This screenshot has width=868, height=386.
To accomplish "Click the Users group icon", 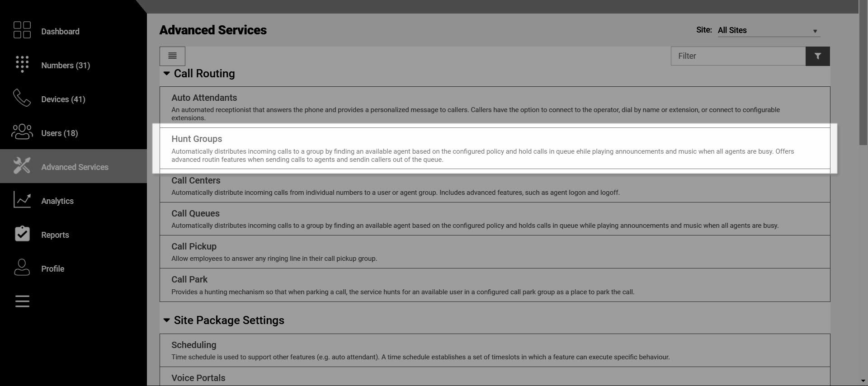I will [x=22, y=132].
